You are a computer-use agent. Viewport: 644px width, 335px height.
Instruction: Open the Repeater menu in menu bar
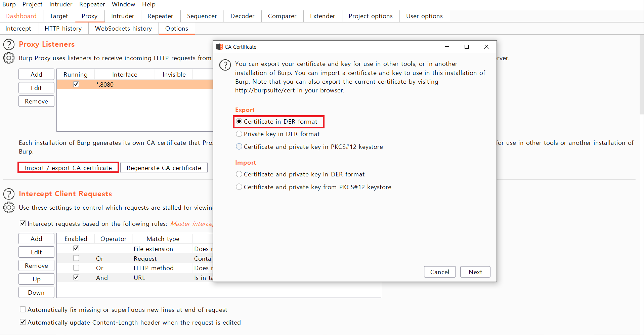point(92,4)
